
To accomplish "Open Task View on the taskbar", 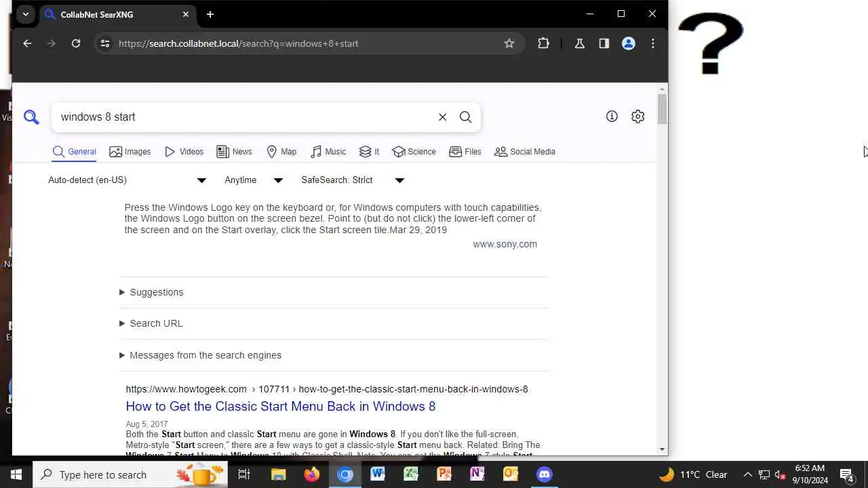I will click(244, 474).
